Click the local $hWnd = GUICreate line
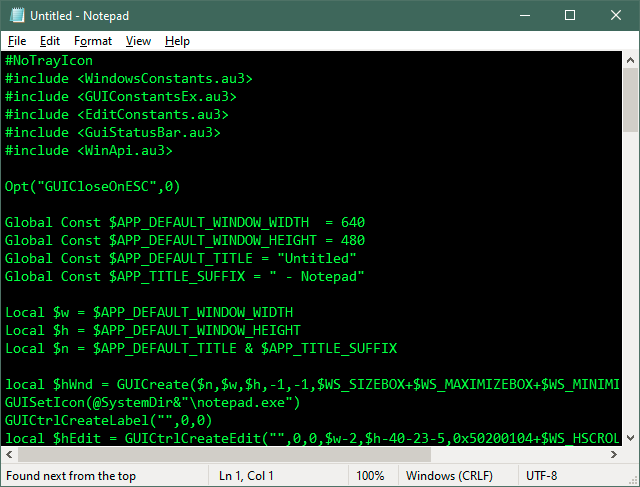The width and height of the screenshot is (640, 487). click(x=312, y=385)
